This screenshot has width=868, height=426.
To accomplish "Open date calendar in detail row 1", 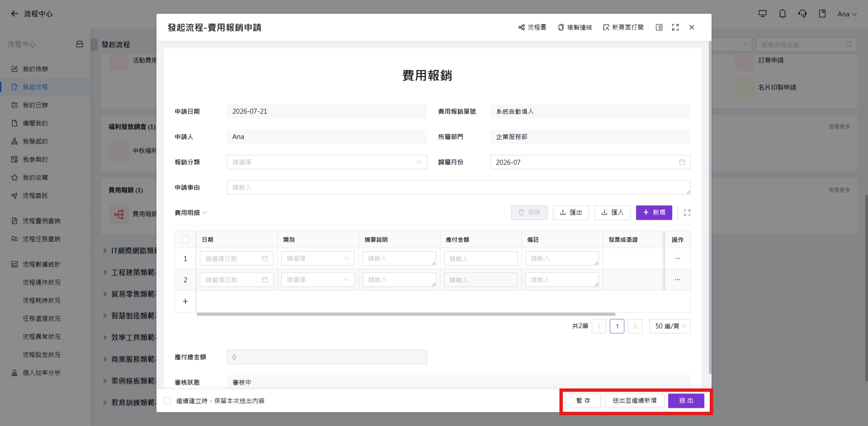I will click(x=265, y=259).
